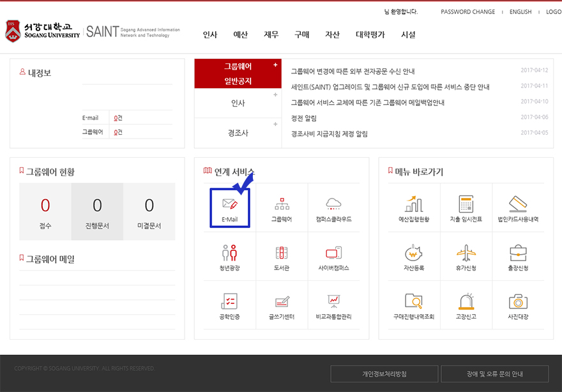This screenshot has width=562, height=392.
Task: Click the 장애 및 오류 문의 안내 button
Action: point(494,374)
